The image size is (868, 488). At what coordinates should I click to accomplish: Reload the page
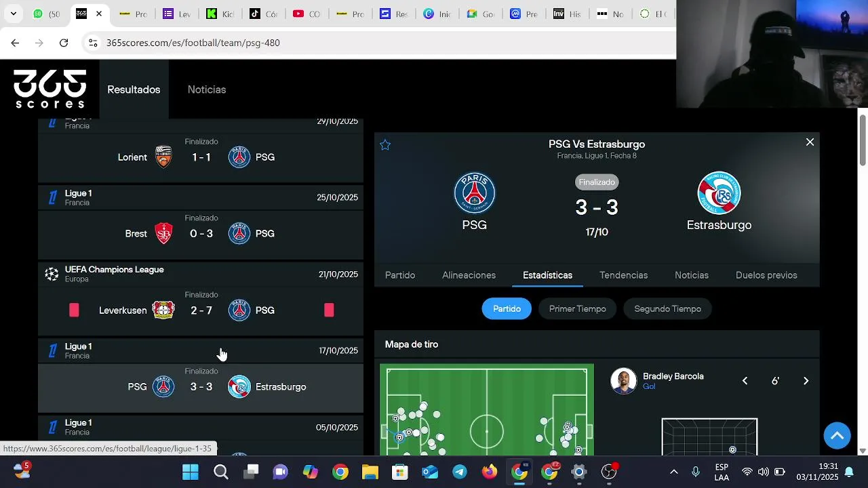tap(64, 43)
